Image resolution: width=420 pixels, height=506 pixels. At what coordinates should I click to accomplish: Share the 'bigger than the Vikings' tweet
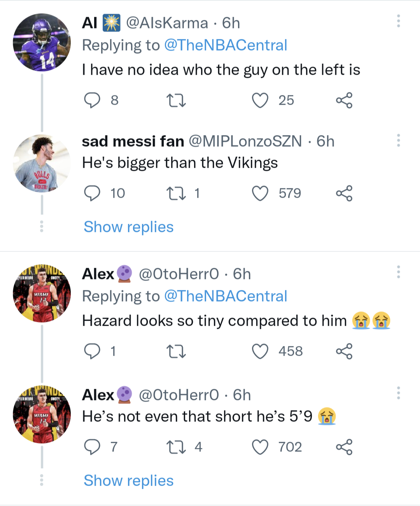click(x=344, y=193)
